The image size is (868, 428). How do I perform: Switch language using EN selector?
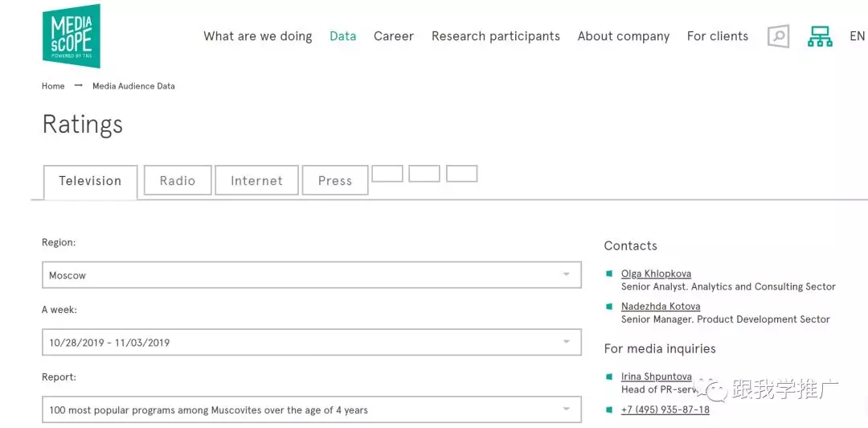tap(857, 36)
